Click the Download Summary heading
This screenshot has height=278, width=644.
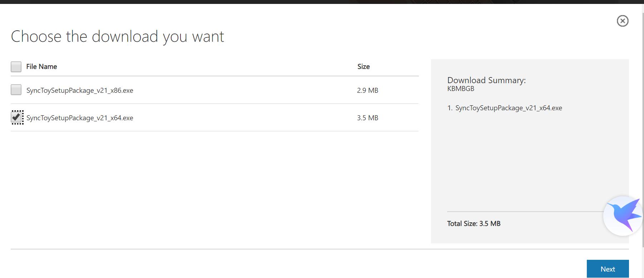(486, 80)
